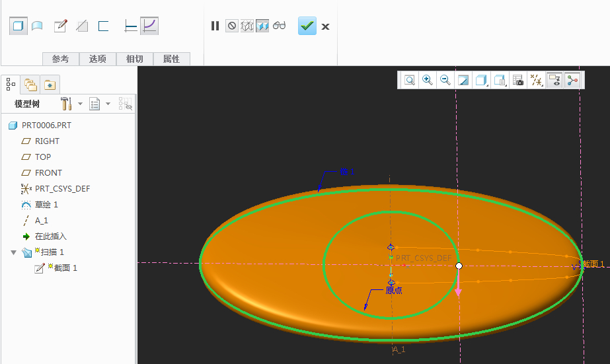Open the datum display filters icon
This screenshot has width=610, height=364.
537,80
